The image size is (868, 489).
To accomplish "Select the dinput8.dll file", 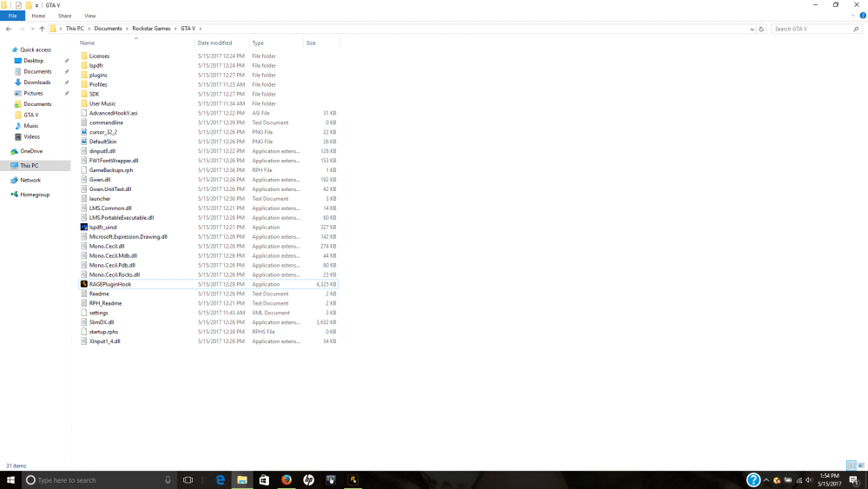I will click(102, 151).
